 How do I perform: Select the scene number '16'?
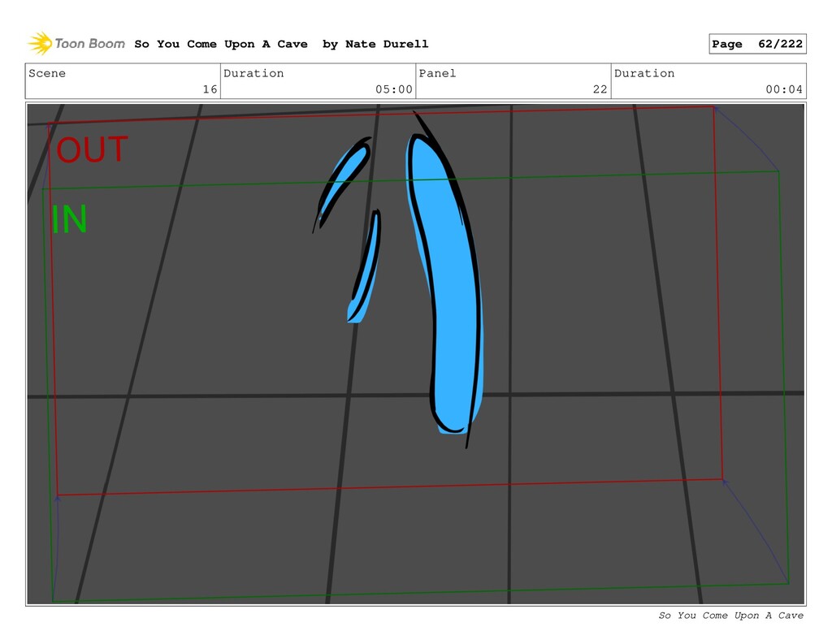click(x=210, y=89)
